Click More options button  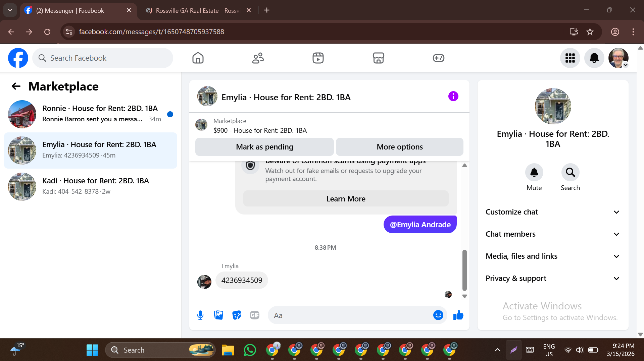tap(400, 147)
